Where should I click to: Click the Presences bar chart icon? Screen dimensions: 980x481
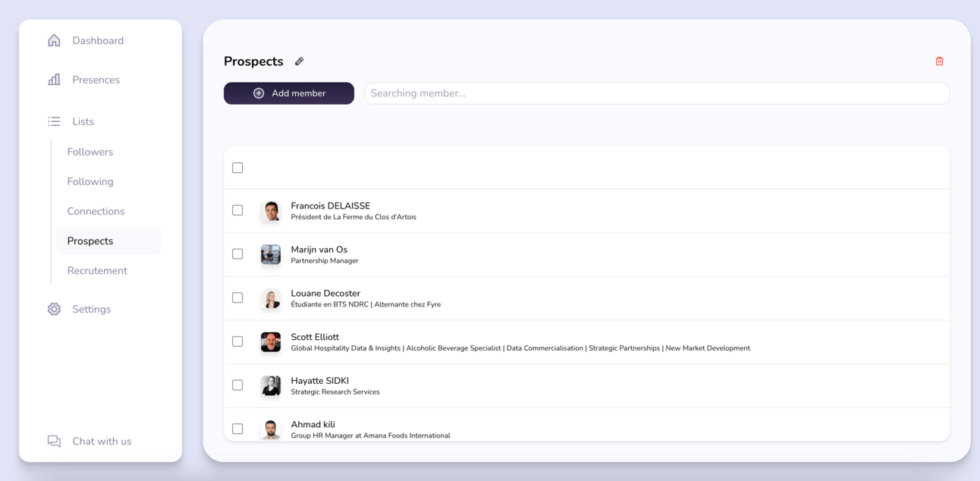[x=54, y=80]
